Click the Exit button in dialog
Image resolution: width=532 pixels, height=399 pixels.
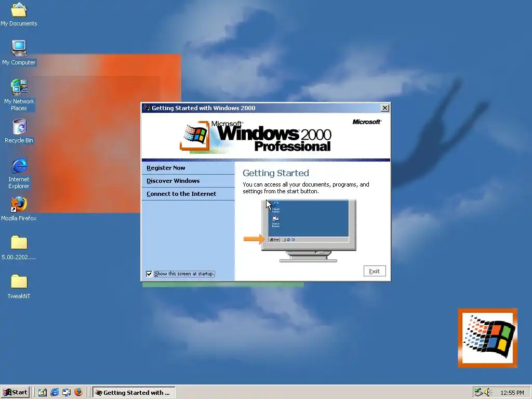click(x=375, y=271)
